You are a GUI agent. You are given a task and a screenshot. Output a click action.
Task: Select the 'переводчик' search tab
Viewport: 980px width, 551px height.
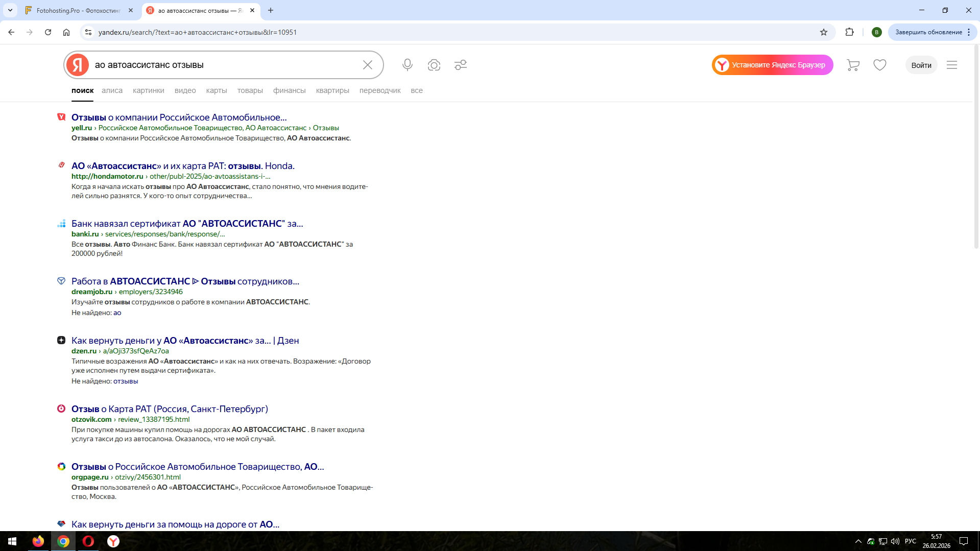coord(380,90)
